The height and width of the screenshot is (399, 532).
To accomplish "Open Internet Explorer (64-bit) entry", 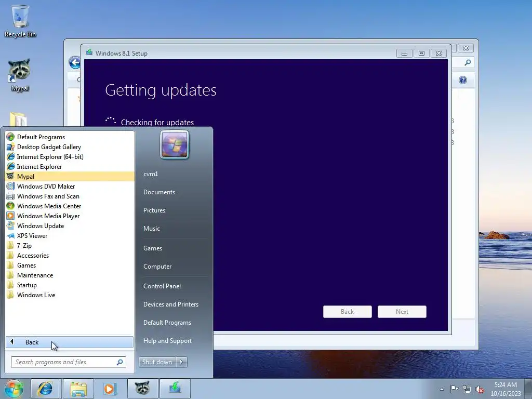I will [x=70, y=157].
